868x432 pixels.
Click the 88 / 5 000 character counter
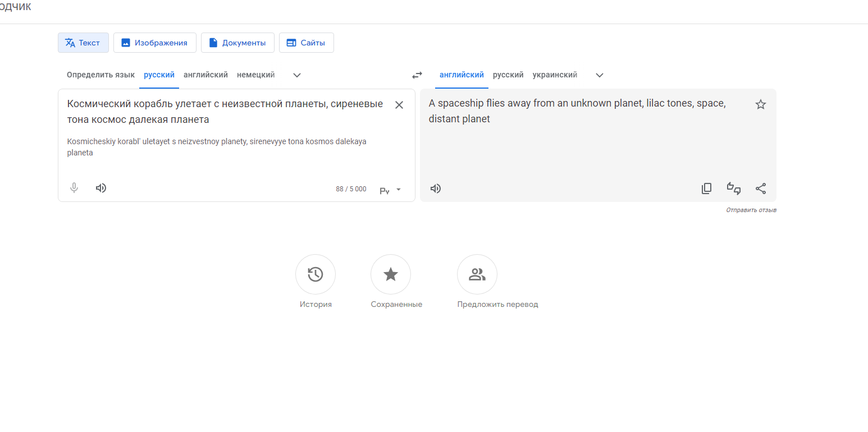[x=351, y=189]
